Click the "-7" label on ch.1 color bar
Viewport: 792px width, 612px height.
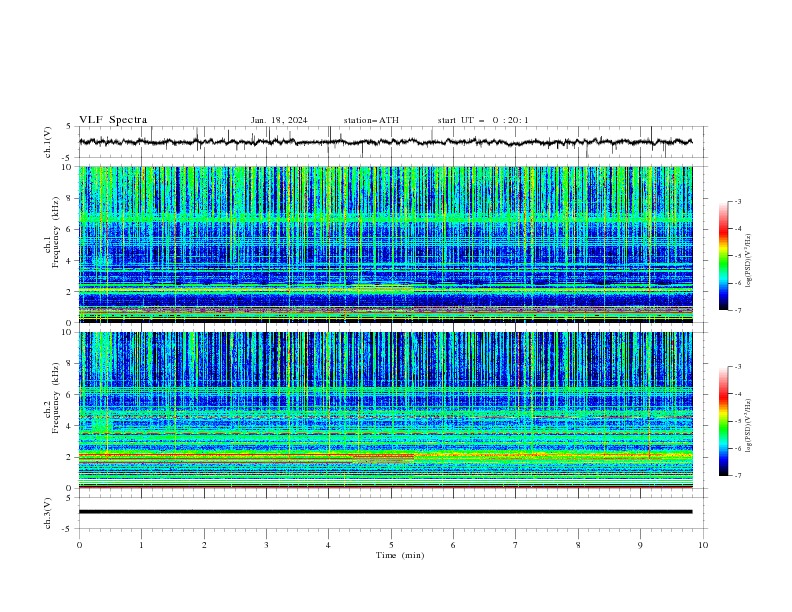pyautogui.click(x=737, y=310)
